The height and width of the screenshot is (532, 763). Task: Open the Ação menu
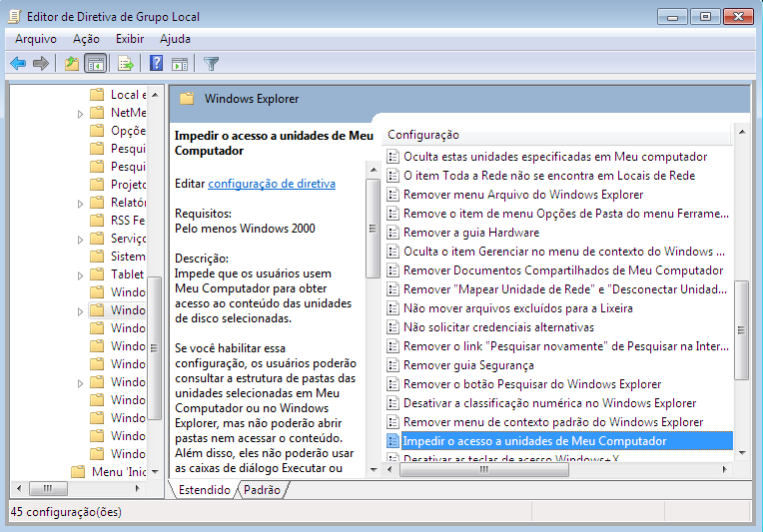pyautogui.click(x=86, y=39)
